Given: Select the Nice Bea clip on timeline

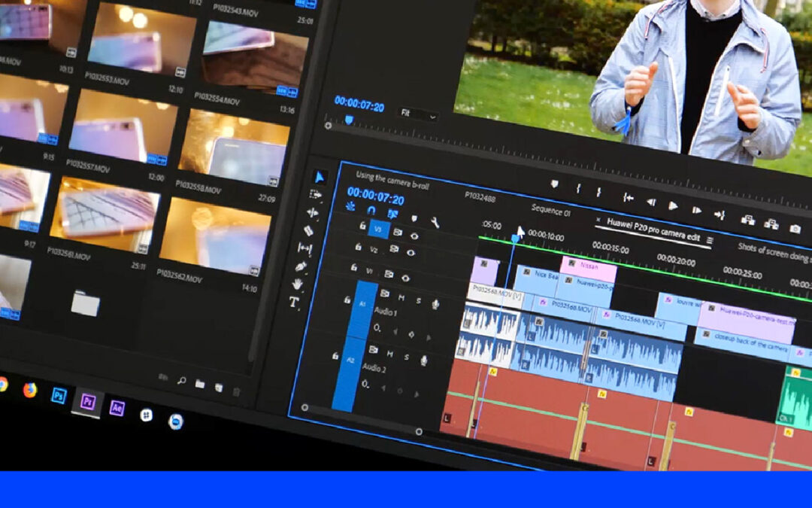Looking at the screenshot, I should [x=537, y=281].
